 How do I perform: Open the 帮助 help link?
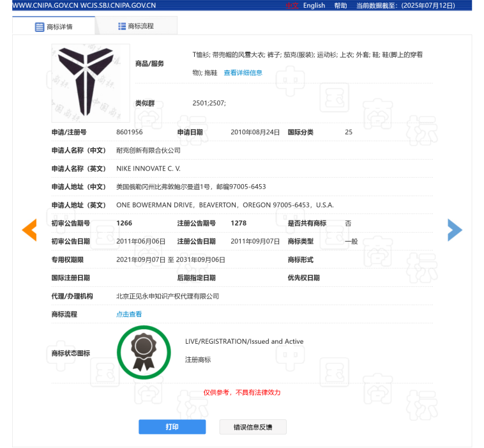(x=340, y=6)
